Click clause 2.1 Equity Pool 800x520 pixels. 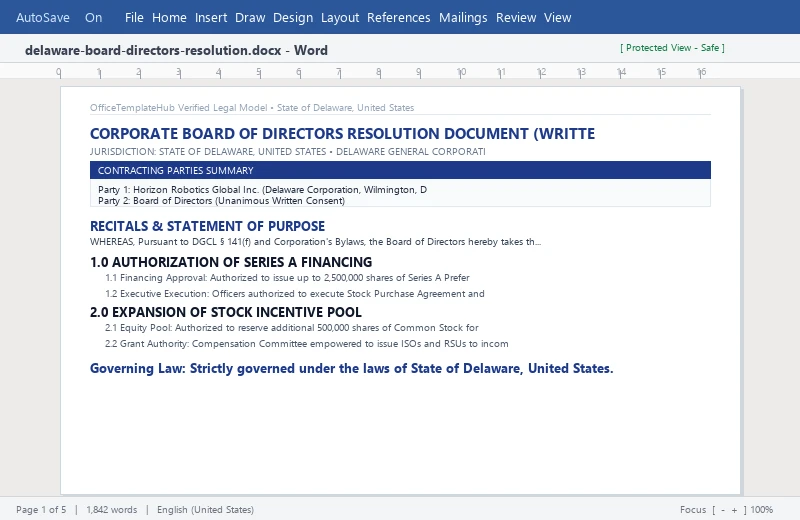292,328
